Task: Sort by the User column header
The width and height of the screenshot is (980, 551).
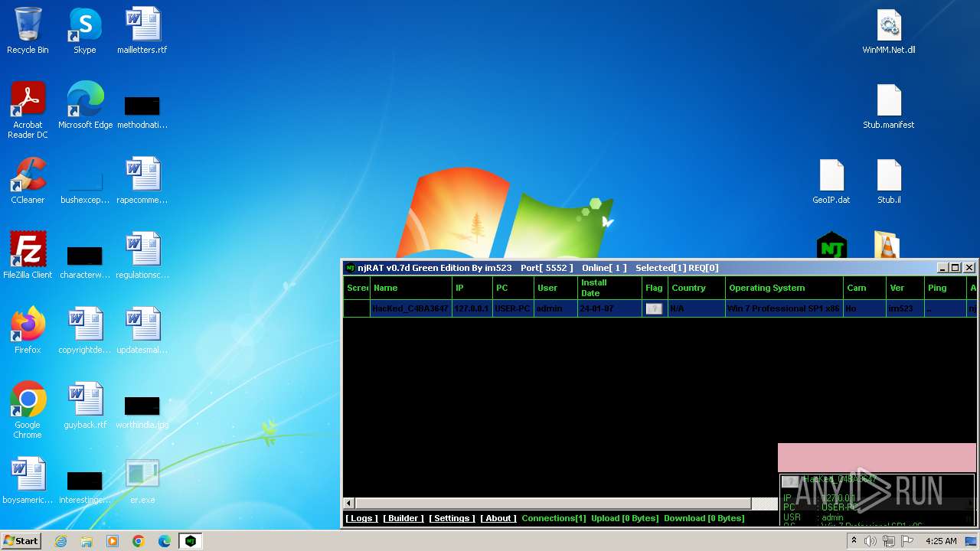Action: tap(556, 288)
